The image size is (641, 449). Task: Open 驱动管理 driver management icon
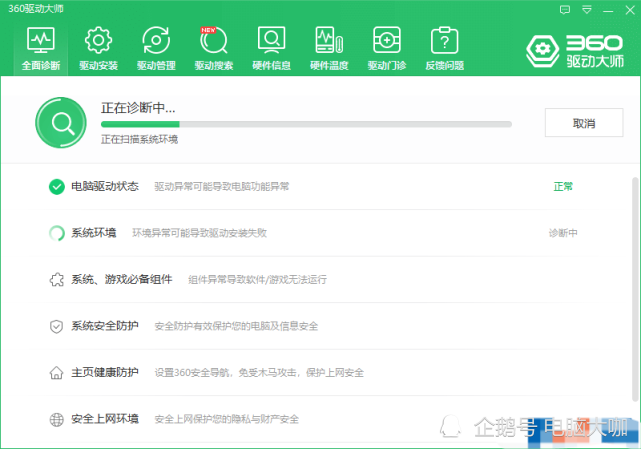[156, 40]
